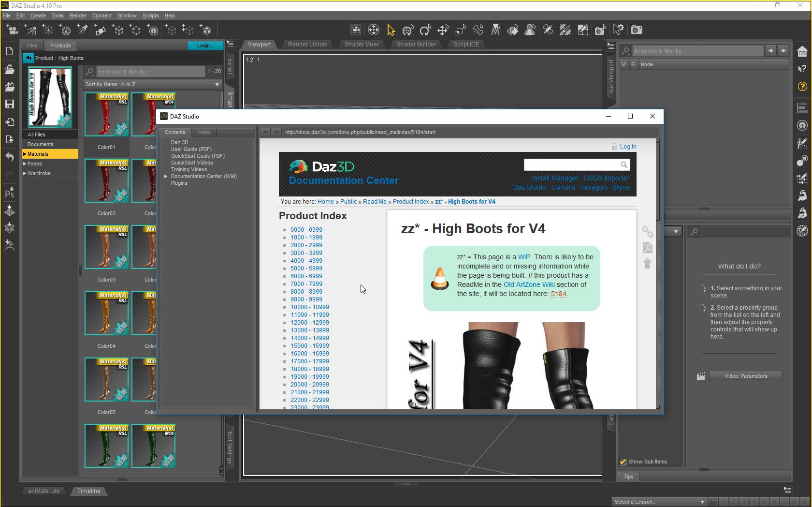This screenshot has width=812, height=507.
Task: Switch to the Render Library tab
Action: (x=307, y=44)
